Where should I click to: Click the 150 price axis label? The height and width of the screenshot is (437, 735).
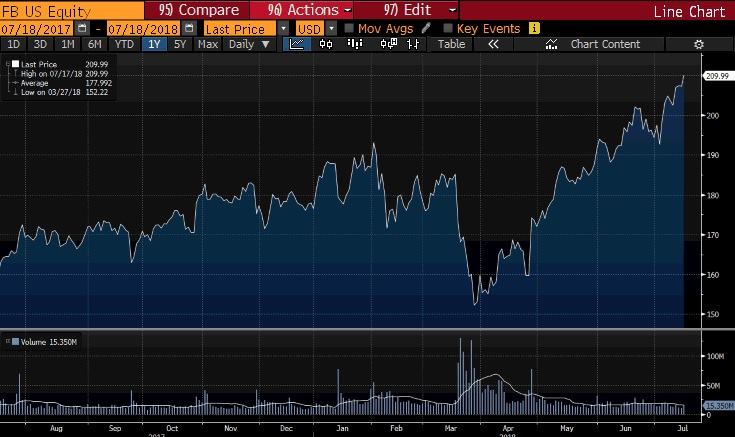click(x=712, y=314)
